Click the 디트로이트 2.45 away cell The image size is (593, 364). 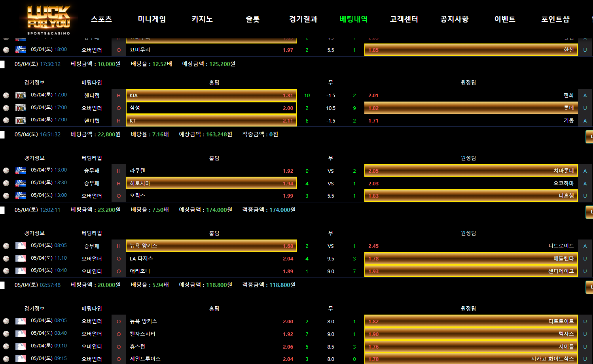(471, 246)
